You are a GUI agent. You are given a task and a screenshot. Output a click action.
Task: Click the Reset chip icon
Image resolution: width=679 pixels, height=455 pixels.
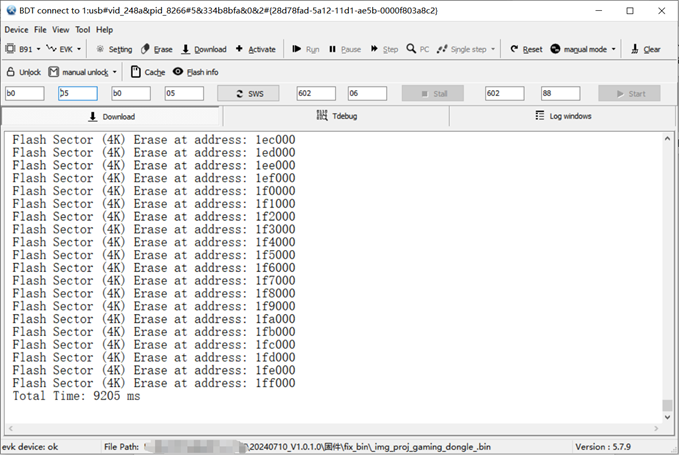[x=514, y=49]
